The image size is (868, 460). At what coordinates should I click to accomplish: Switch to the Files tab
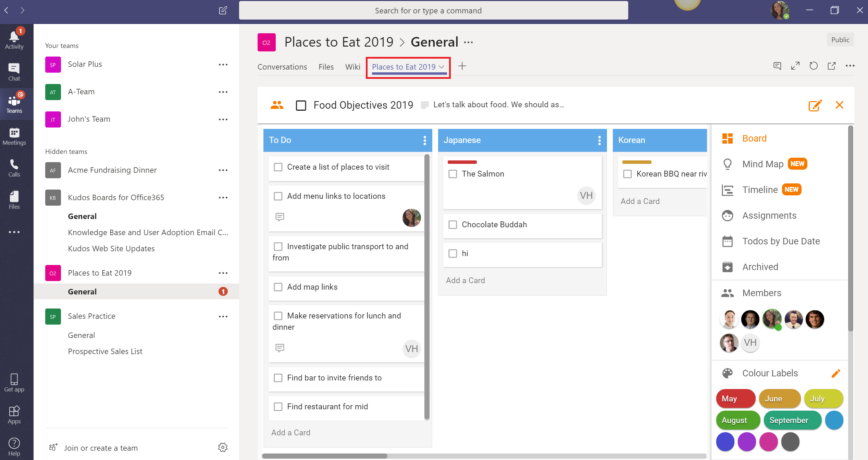(x=326, y=67)
